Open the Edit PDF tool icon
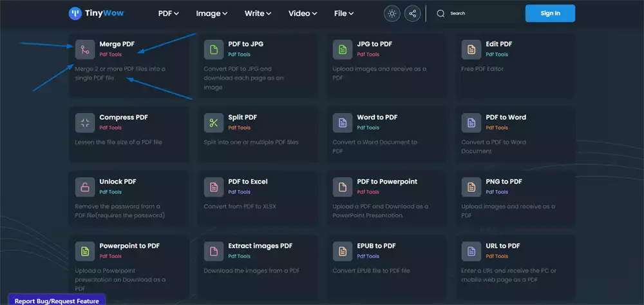Image resolution: width=644 pixels, height=305 pixels. [471, 50]
